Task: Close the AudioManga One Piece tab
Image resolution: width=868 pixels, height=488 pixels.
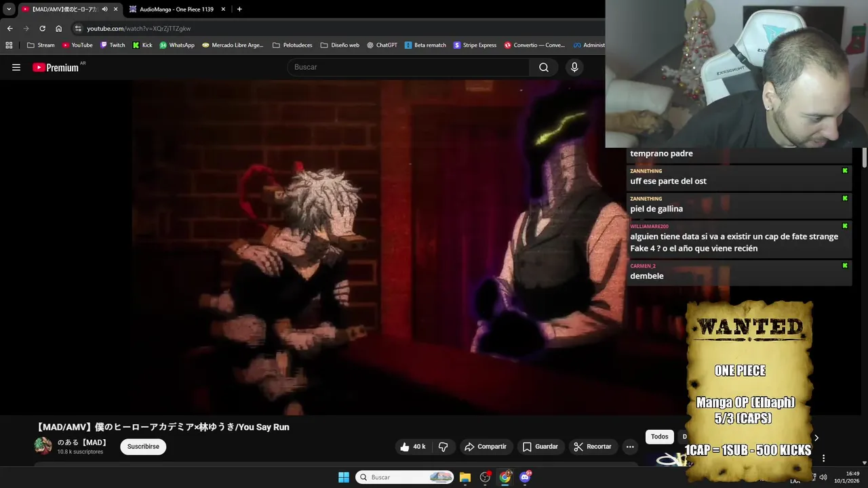Action: (223, 9)
